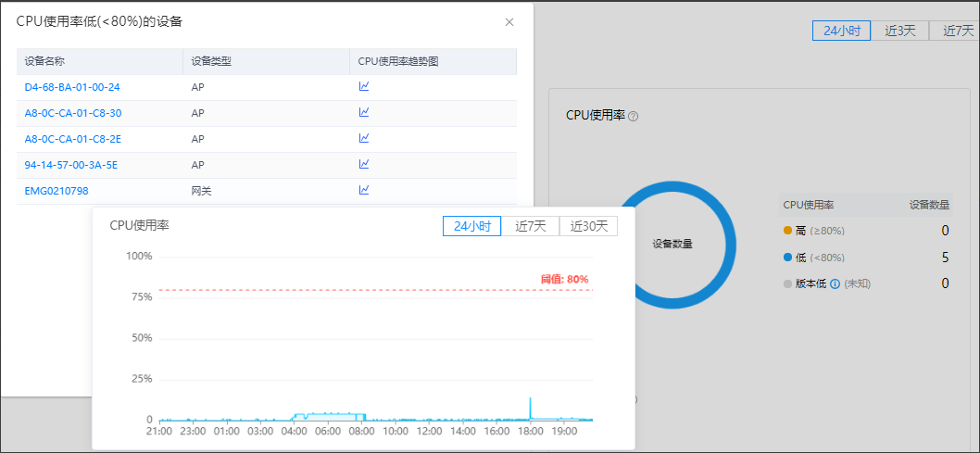Click the blue donut chart ring

(728, 245)
